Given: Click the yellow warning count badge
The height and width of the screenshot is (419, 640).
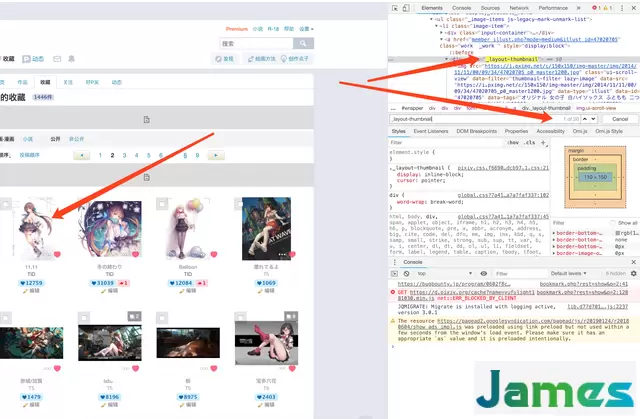Looking at the screenshot, I should click(607, 8).
